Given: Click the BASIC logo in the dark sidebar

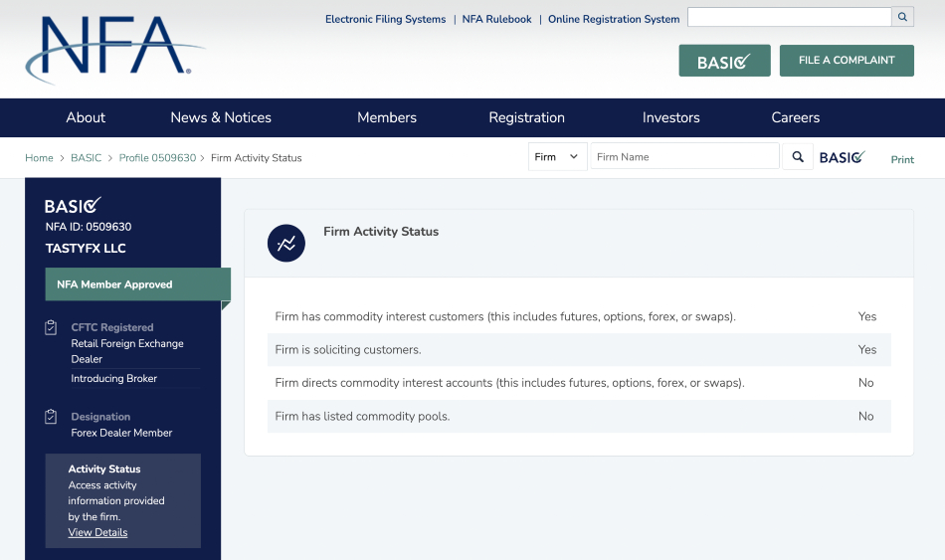Looking at the screenshot, I should coord(73,206).
